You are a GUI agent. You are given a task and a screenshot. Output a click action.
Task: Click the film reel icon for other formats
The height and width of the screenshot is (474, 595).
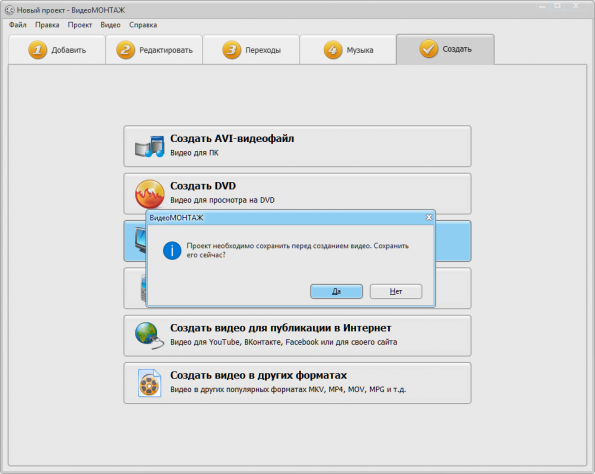click(x=150, y=383)
